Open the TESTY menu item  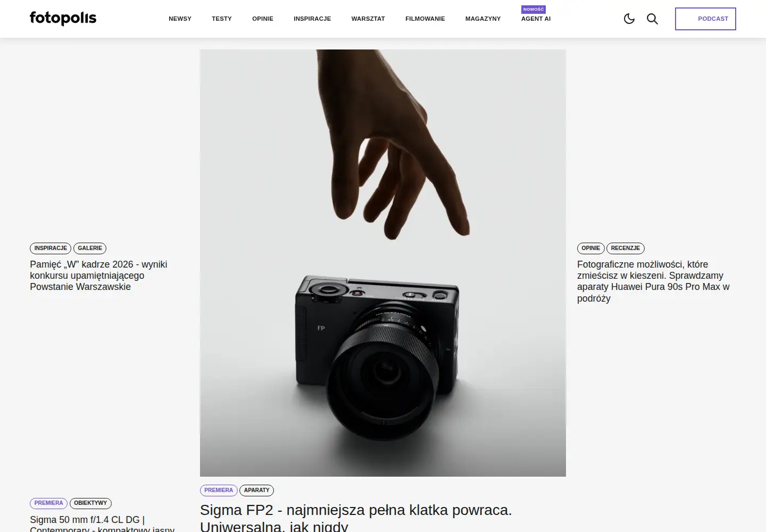222,19
